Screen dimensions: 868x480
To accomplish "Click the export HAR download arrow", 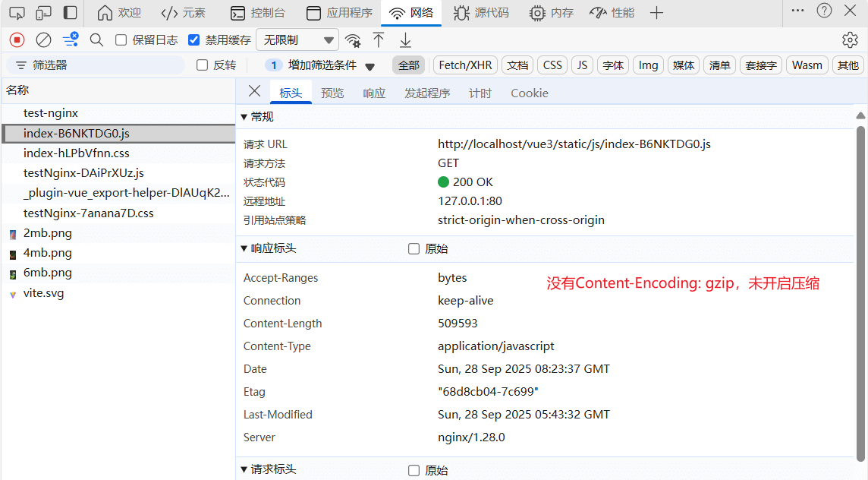I will [x=406, y=40].
